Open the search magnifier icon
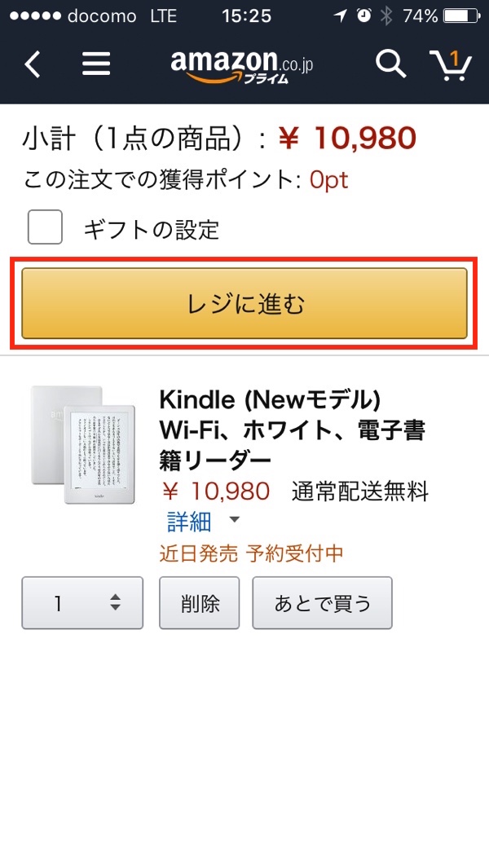Image resolution: width=489 pixels, height=868 pixels. coord(390,64)
